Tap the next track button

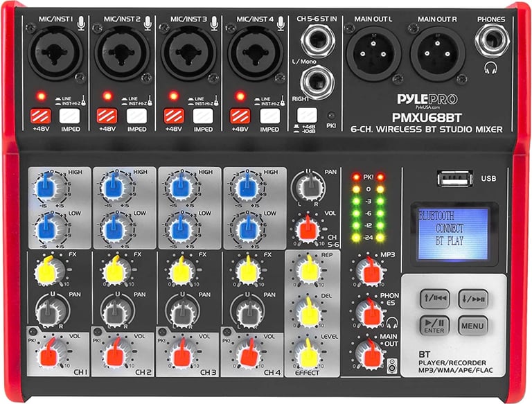[x=473, y=299]
